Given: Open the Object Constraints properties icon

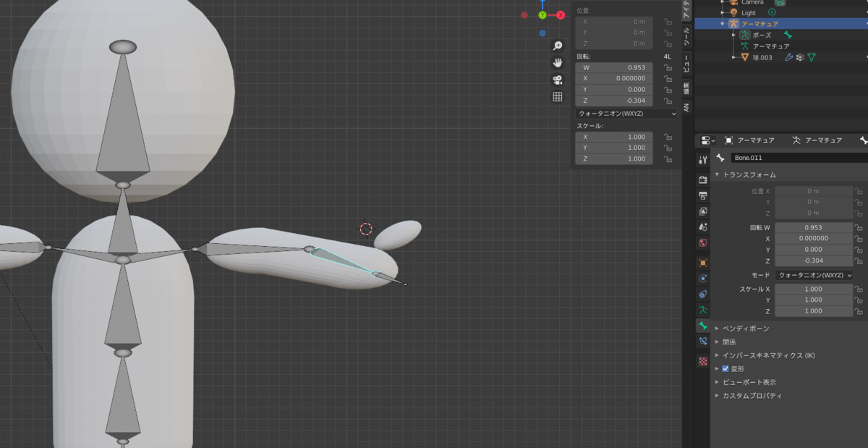Looking at the screenshot, I should coord(702,295).
